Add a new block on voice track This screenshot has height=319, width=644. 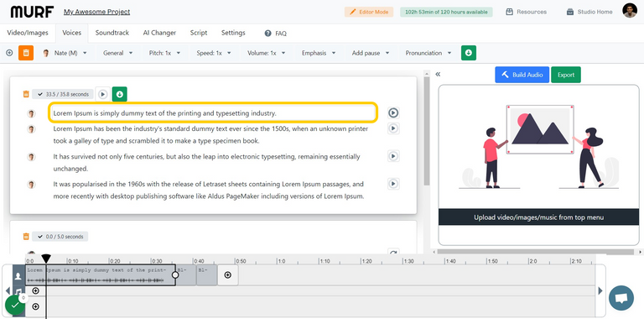pos(228,275)
